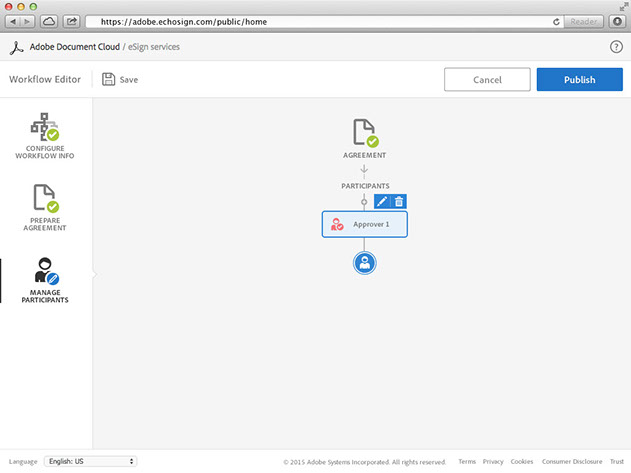Open the Consumer Disclosure link
The image size is (631, 473).
pyautogui.click(x=572, y=462)
